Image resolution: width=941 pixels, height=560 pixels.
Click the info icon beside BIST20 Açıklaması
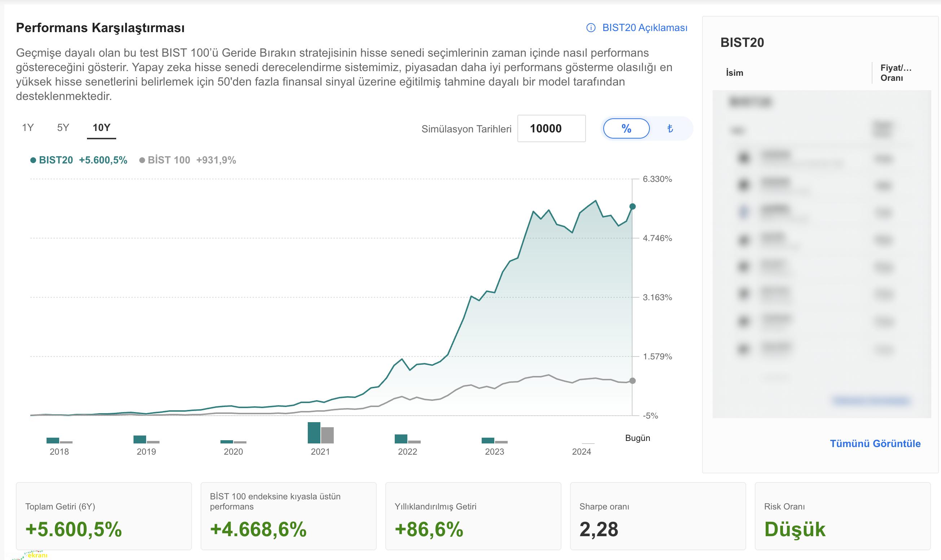click(591, 28)
